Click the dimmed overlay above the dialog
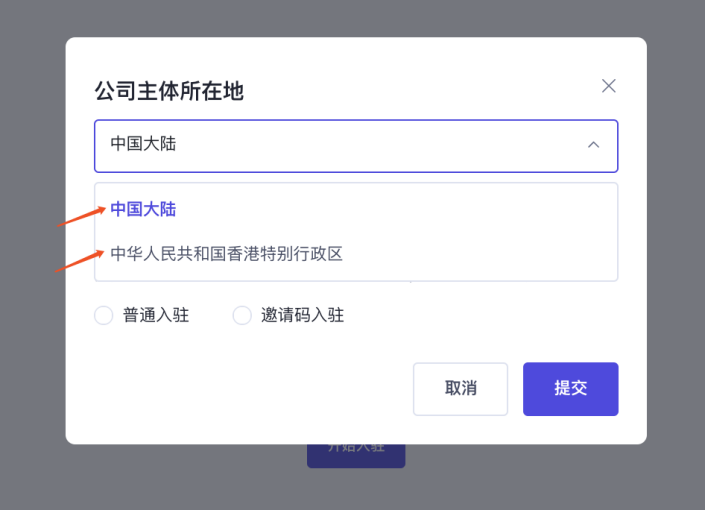The width and height of the screenshot is (705, 510). pyautogui.click(x=352, y=18)
